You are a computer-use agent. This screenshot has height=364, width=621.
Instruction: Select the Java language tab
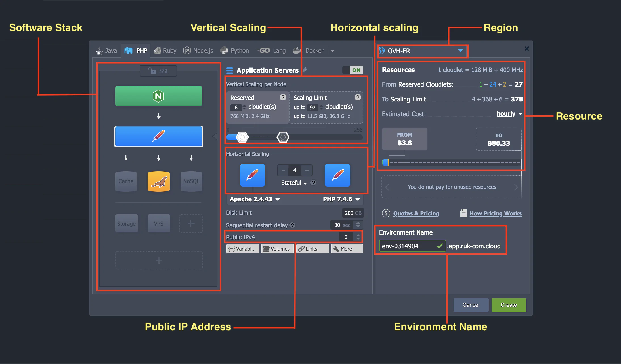pos(106,51)
